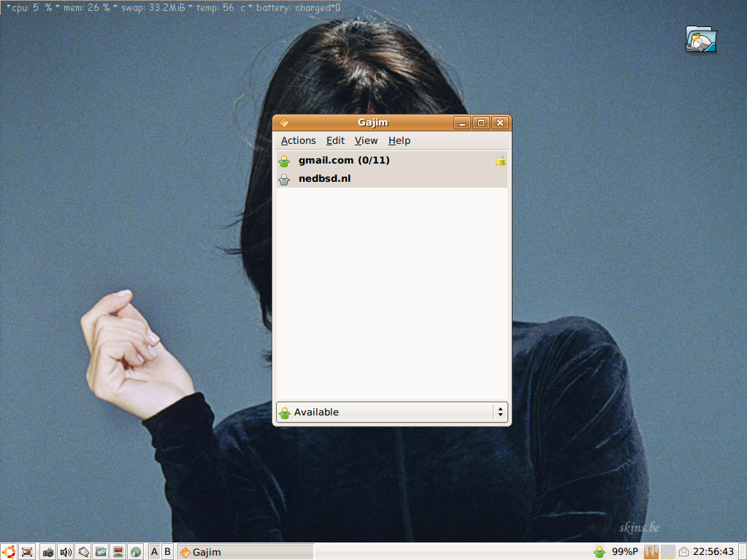Launch the text editor notepad icon in the panel
Viewport: 747px width, 560px height.
pos(83,552)
